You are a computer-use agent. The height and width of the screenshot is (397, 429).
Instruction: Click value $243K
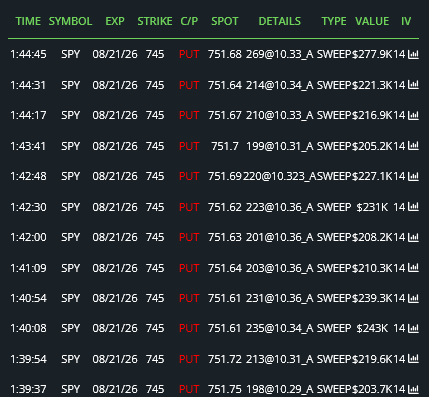pyautogui.click(x=372, y=328)
